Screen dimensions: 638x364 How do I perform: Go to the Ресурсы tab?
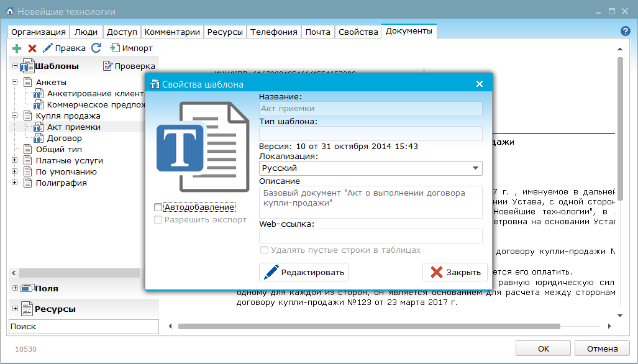tap(225, 32)
